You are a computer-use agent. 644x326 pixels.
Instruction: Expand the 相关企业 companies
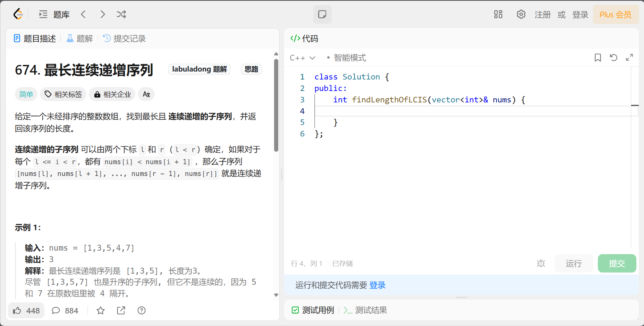pyautogui.click(x=112, y=94)
